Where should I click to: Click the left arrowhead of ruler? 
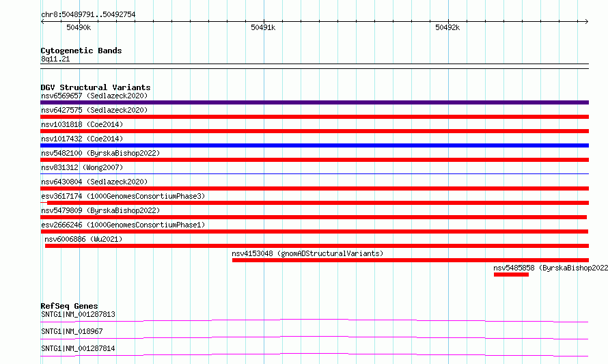point(42,21)
